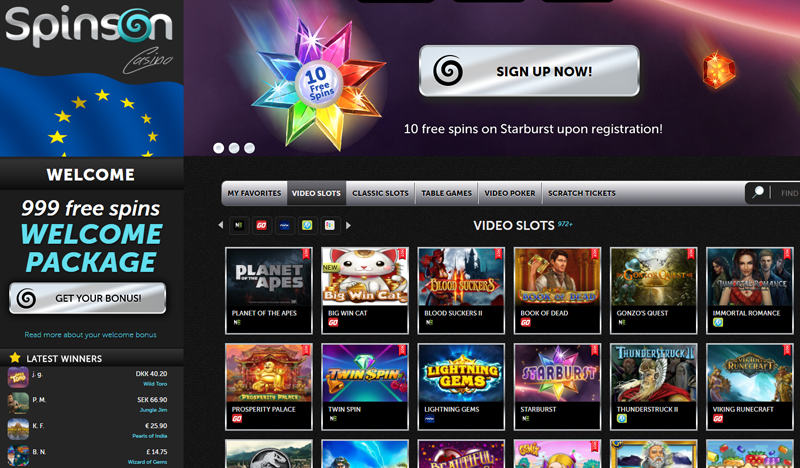This screenshot has width=800, height=468.
Task: Switch to the Table Games tab
Action: (446, 193)
